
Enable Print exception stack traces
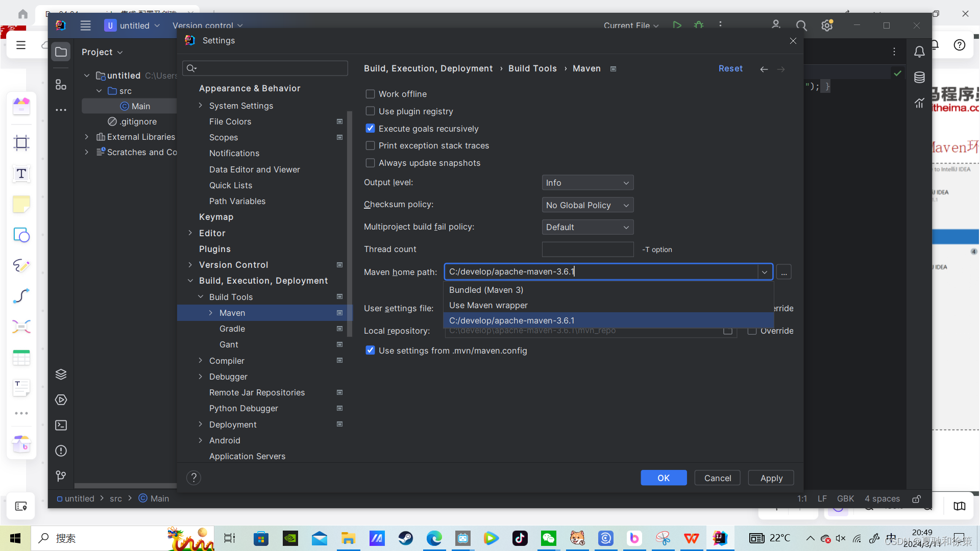370,145
